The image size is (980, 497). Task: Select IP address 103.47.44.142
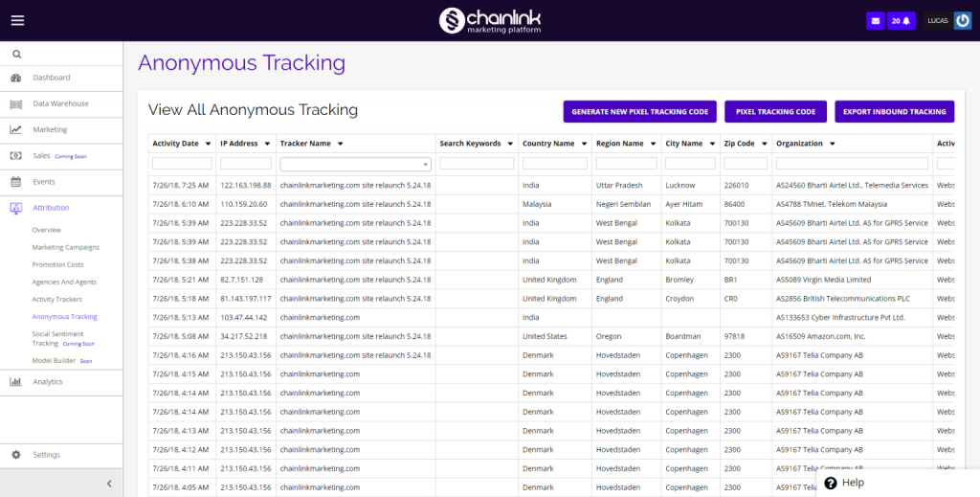click(244, 318)
